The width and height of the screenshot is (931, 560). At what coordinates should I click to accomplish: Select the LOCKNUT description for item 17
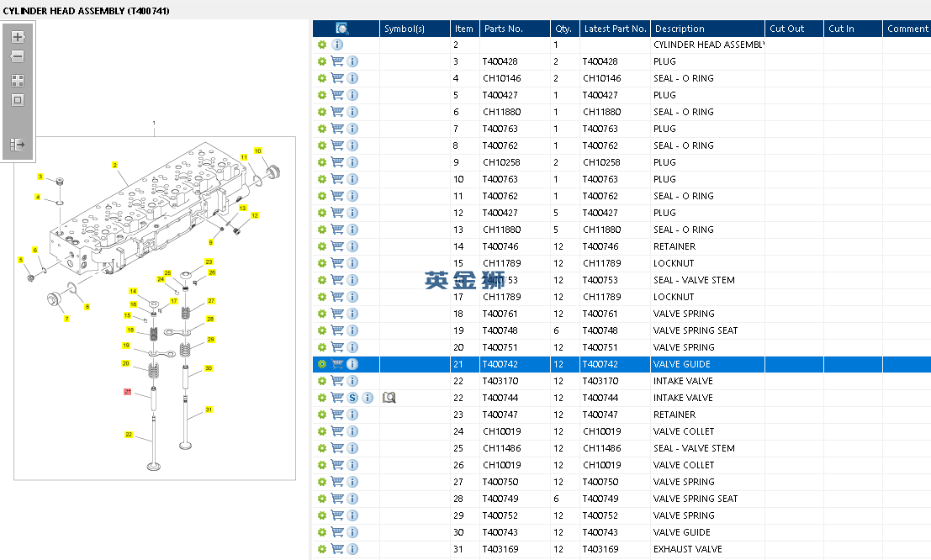point(674,297)
